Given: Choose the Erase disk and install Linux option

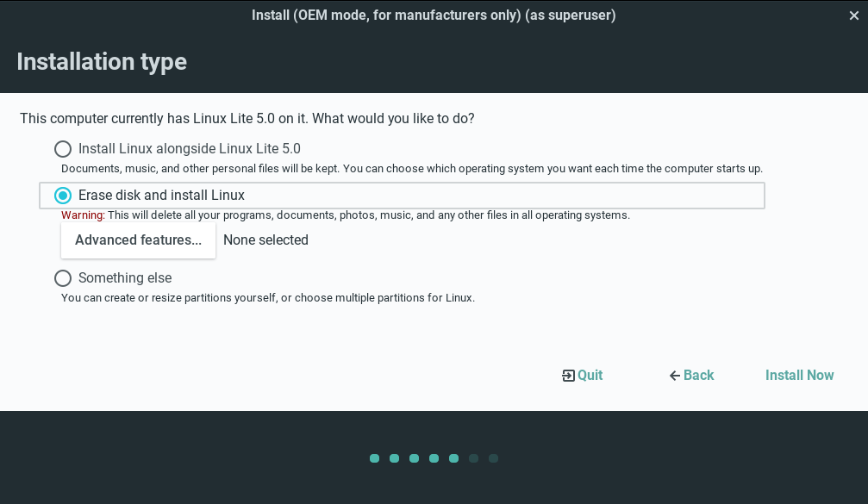Looking at the screenshot, I should click(63, 196).
